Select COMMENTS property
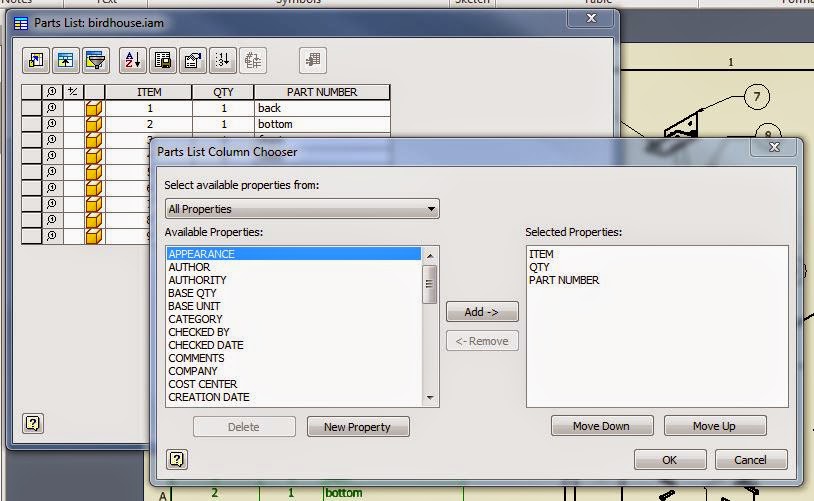This screenshot has height=501, width=814. pyautogui.click(x=294, y=358)
